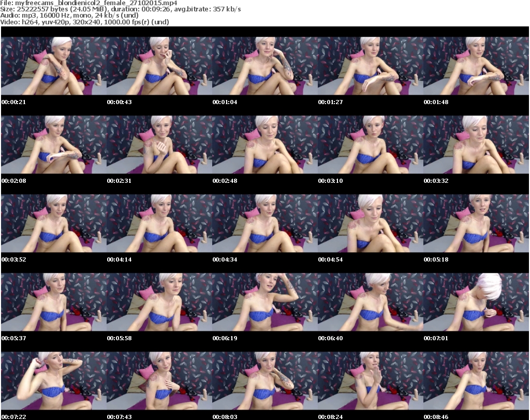Open the thumbnail frame at 00:07:43

[159, 381]
